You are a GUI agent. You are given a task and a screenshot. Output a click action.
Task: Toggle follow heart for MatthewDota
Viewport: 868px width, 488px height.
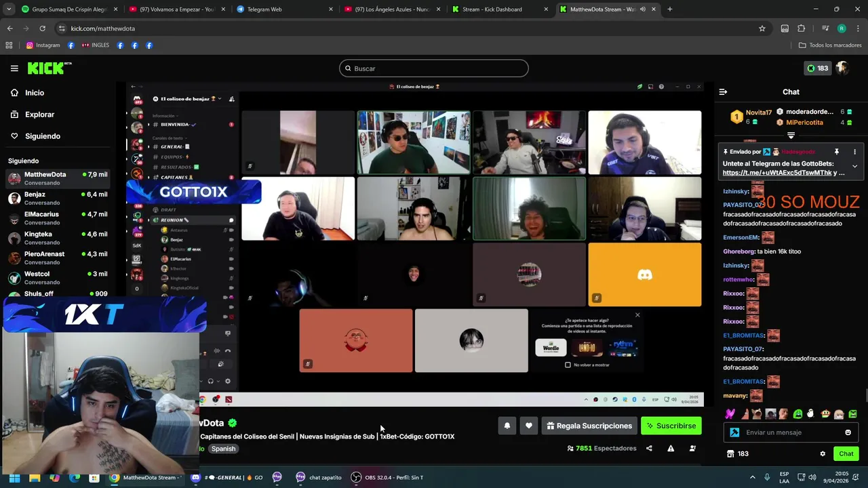point(529,426)
